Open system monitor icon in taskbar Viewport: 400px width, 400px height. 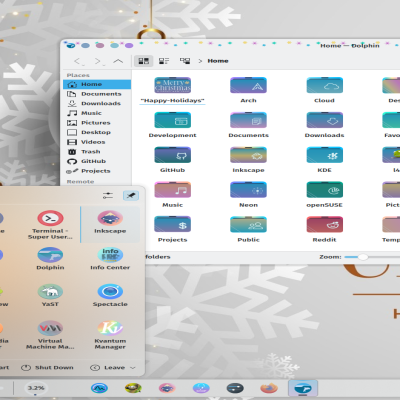pos(99,388)
